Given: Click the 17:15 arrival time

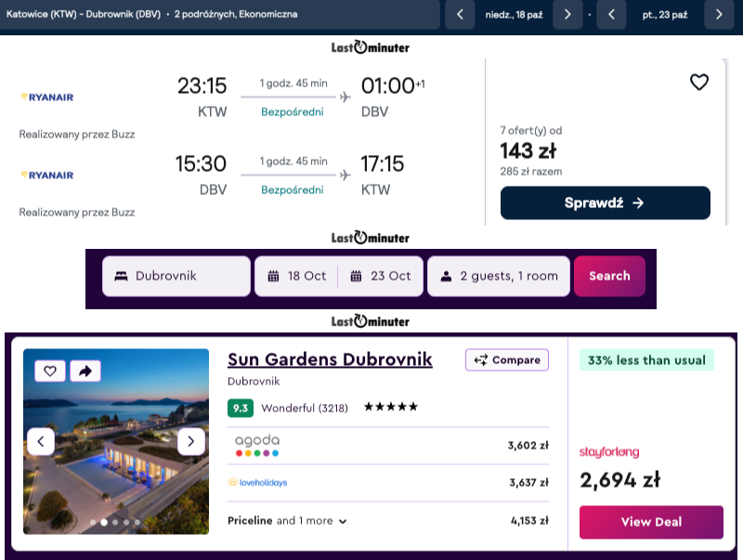Looking at the screenshot, I should [383, 164].
